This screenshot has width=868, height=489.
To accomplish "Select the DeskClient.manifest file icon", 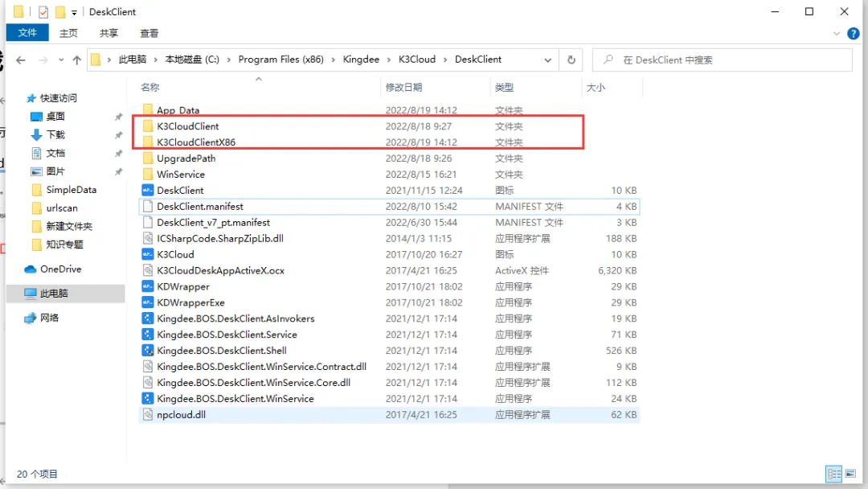I will [147, 206].
